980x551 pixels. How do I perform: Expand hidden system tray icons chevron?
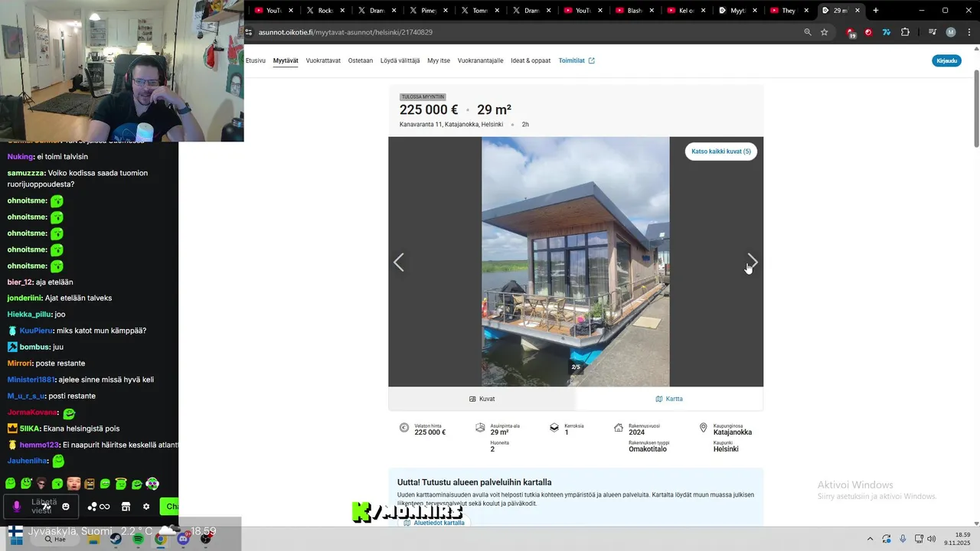(870, 539)
